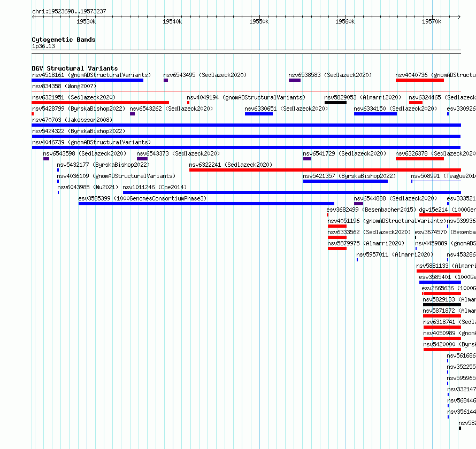Screen dimensions: 476x449
Task: Click the nsv470703 Jakobsson2008 label
Action: pyautogui.click(x=72, y=120)
